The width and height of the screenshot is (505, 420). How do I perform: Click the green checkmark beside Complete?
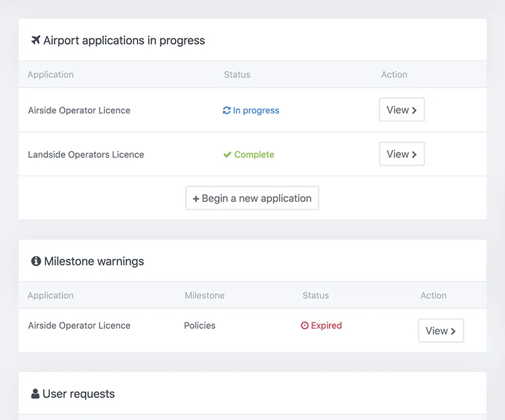coord(227,154)
